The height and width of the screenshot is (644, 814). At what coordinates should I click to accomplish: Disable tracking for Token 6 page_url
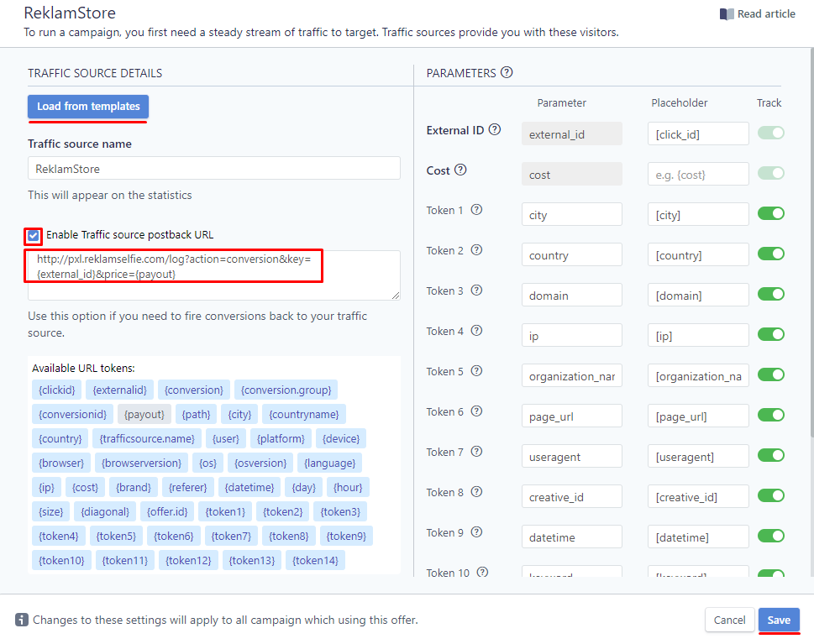pyautogui.click(x=770, y=415)
